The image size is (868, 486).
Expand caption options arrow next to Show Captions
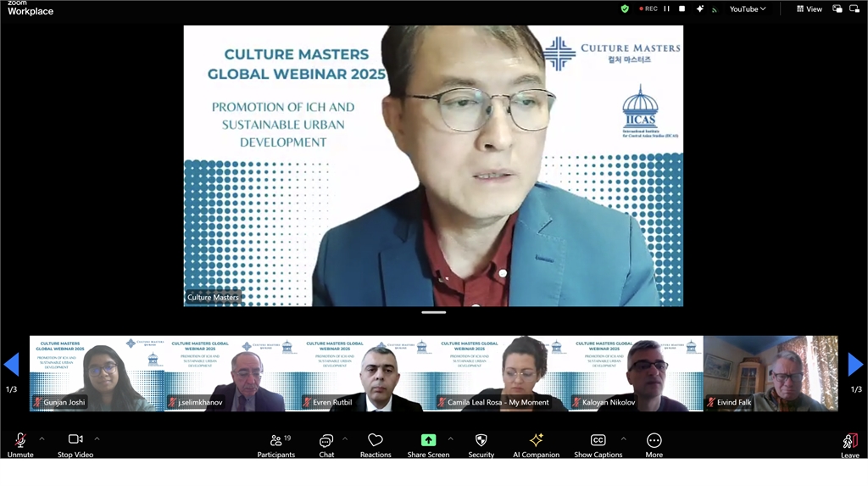point(623,439)
